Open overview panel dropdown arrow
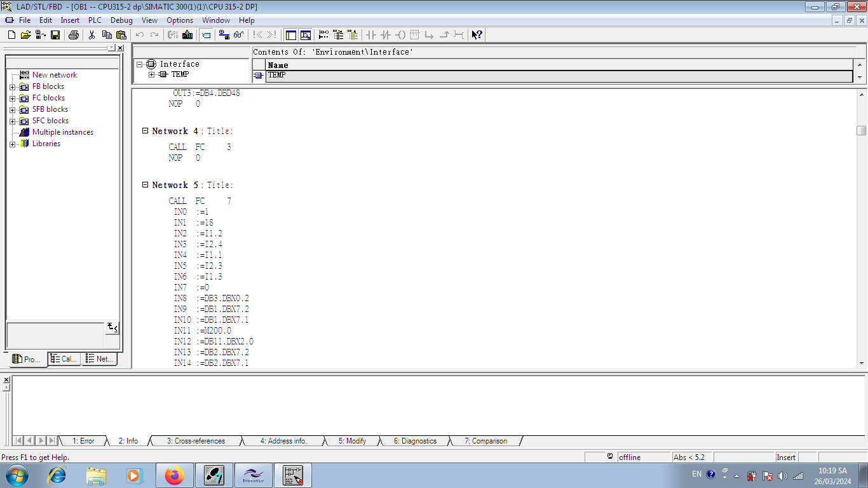Screen dimensions: 868x488 [x=111, y=48]
